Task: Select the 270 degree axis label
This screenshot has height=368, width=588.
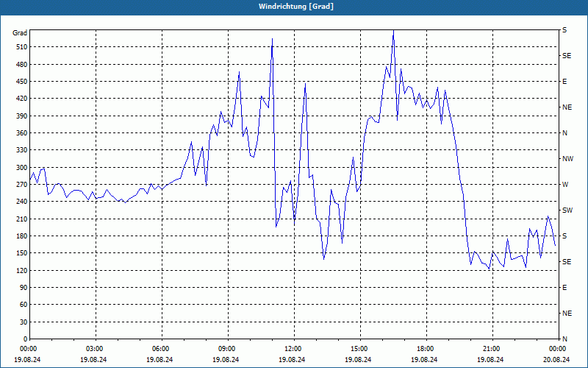Action: click(x=22, y=185)
